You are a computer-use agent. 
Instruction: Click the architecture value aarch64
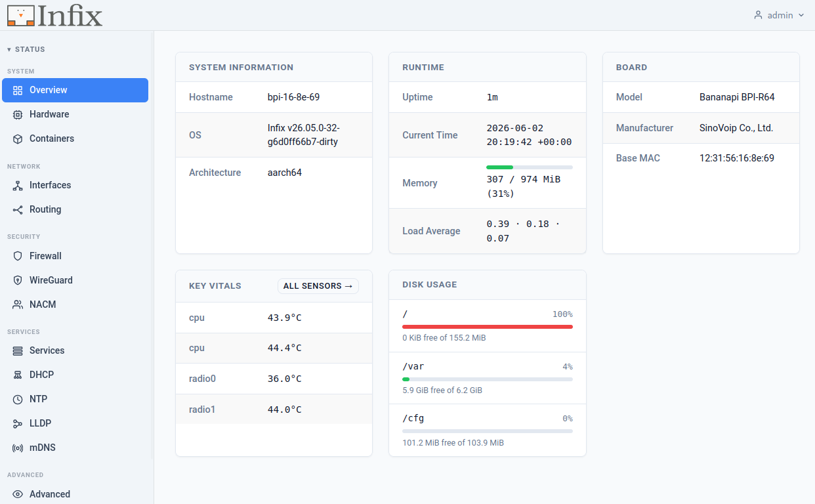click(x=285, y=173)
